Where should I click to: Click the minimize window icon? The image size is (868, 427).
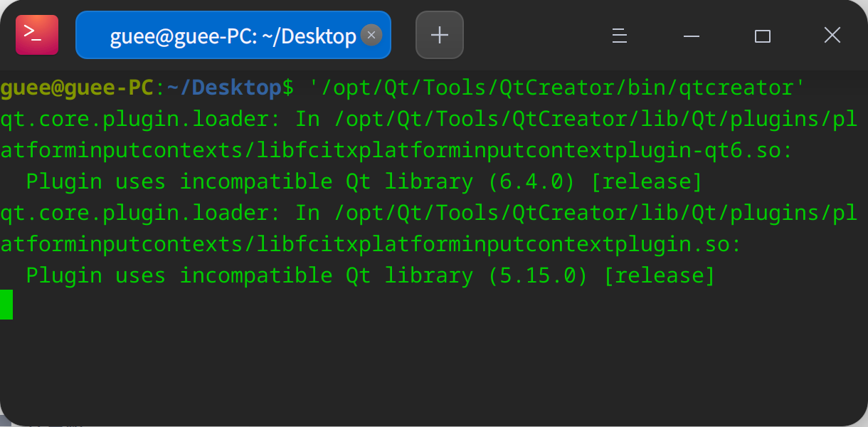tap(690, 34)
